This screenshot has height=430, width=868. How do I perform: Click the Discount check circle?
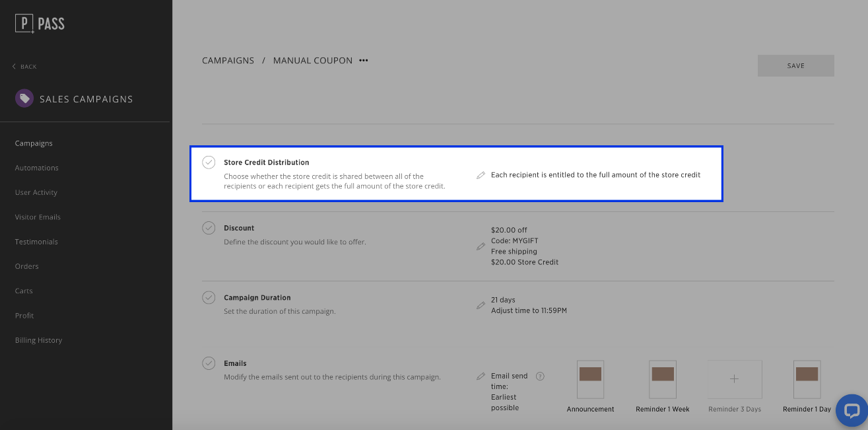(x=209, y=228)
